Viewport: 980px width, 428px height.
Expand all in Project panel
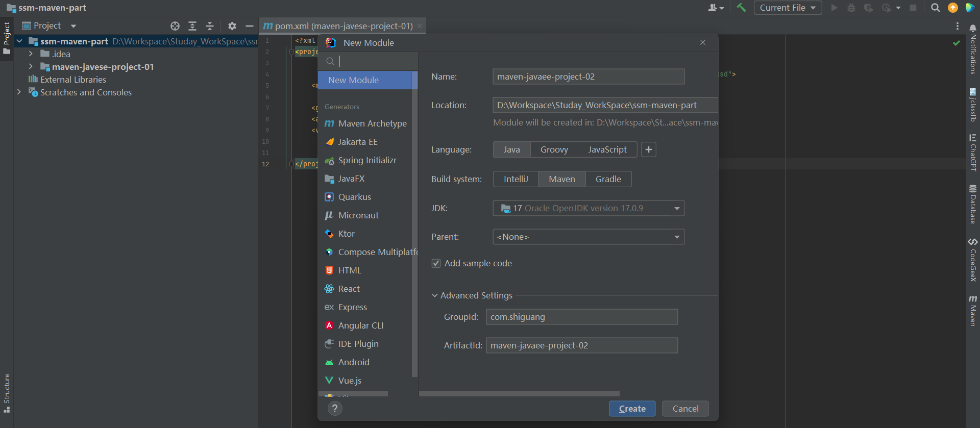click(x=192, y=26)
